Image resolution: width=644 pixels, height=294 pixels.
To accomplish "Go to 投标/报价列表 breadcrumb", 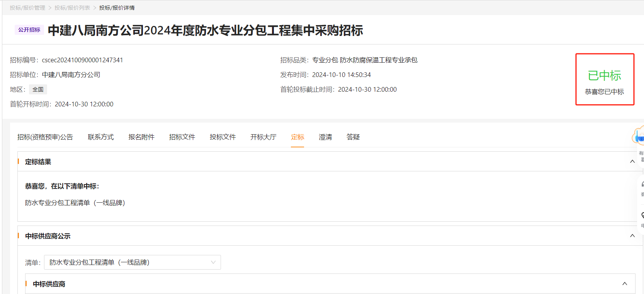I will coord(72,8).
